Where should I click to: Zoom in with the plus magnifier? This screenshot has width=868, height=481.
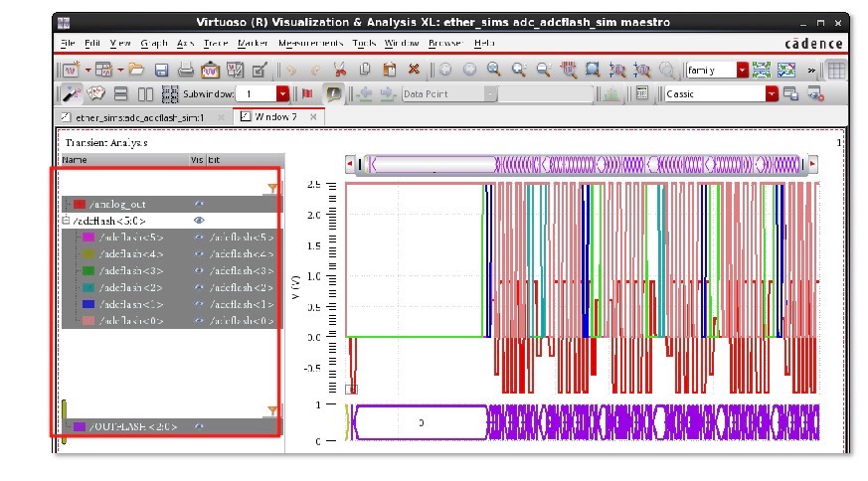[519, 70]
